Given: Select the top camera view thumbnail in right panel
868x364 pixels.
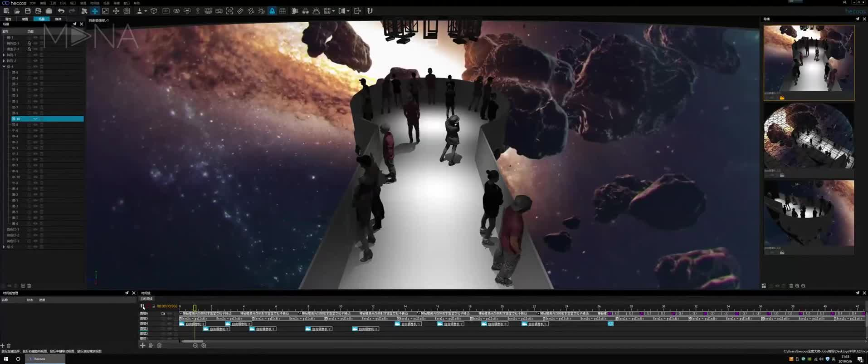Looking at the screenshot, I should pos(809,62).
